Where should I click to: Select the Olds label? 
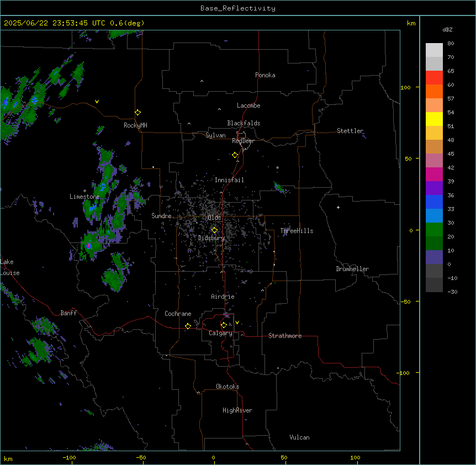coord(214,218)
